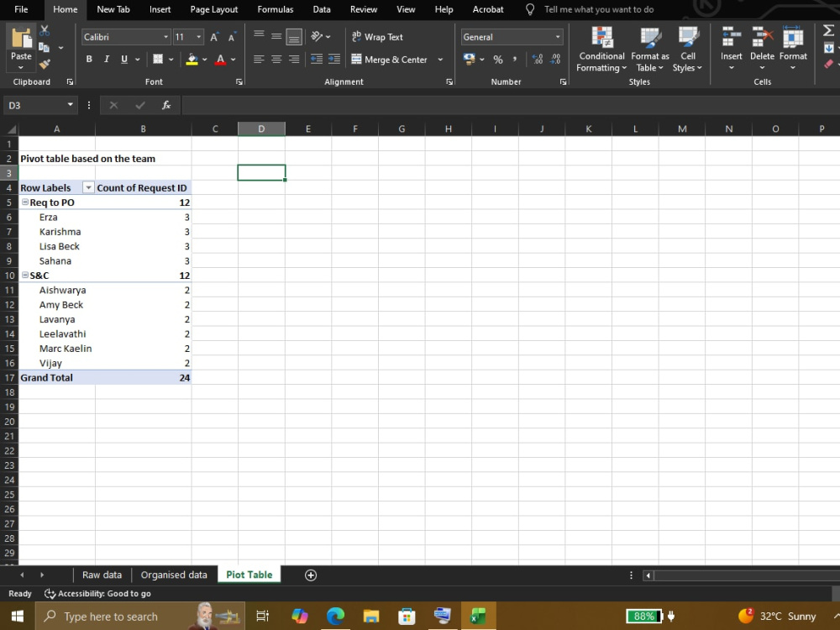Toggle Bold formatting
Screen dimensions: 840x630
[x=89, y=60]
